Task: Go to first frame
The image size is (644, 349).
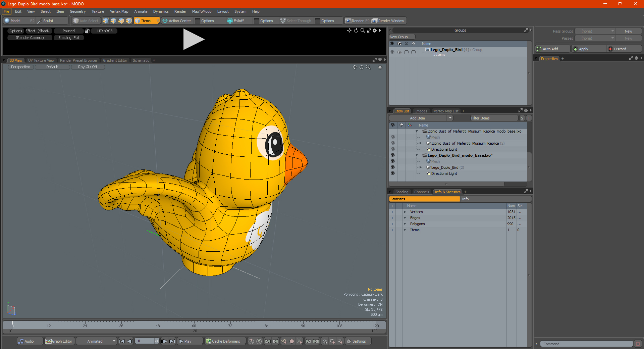Action: click(x=122, y=341)
